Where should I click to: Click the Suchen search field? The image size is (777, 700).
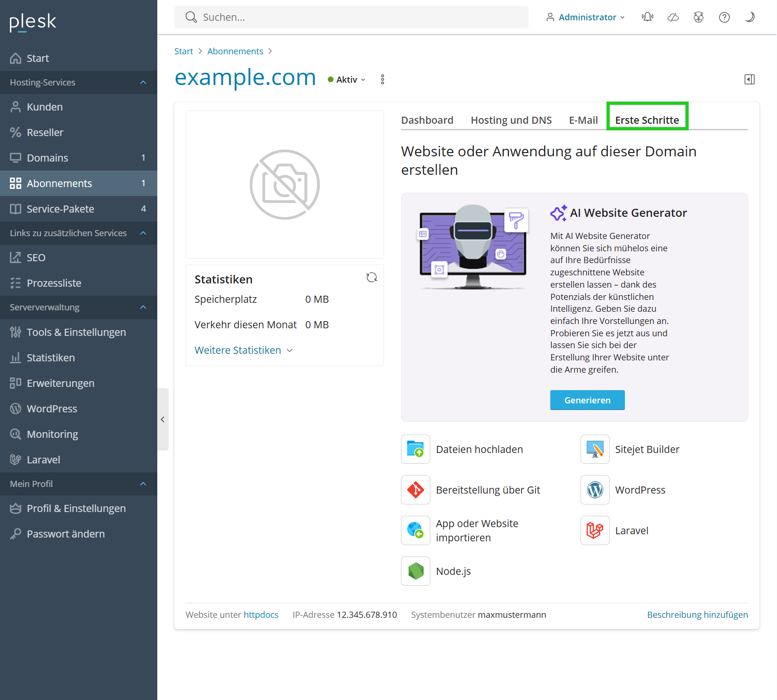click(x=351, y=17)
